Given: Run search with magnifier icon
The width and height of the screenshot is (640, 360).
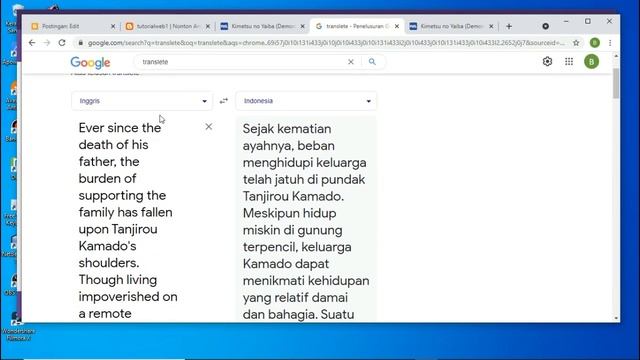Looking at the screenshot, I should [x=372, y=62].
